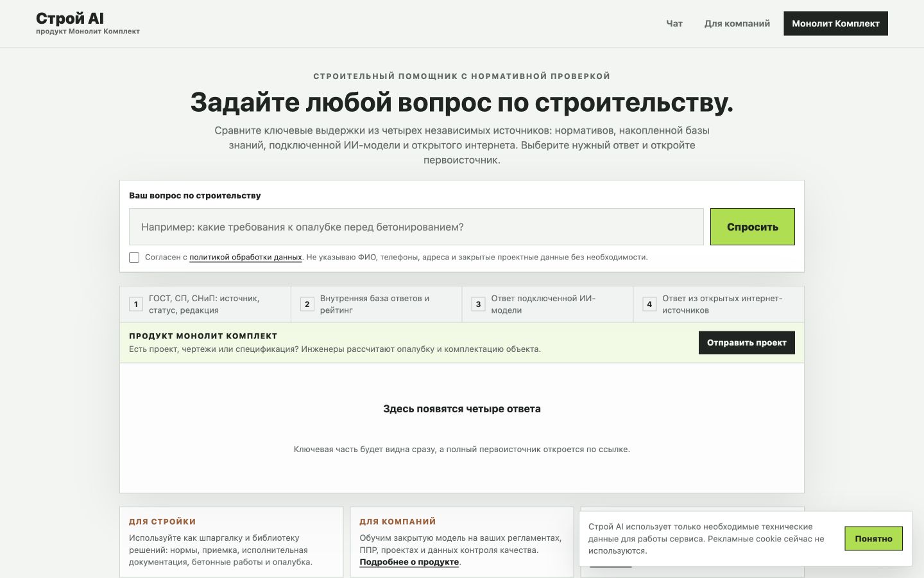The height and width of the screenshot is (578, 924).
Task: Click the heading Задайте любой вопрос по строительству
Action: [x=462, y=102]
